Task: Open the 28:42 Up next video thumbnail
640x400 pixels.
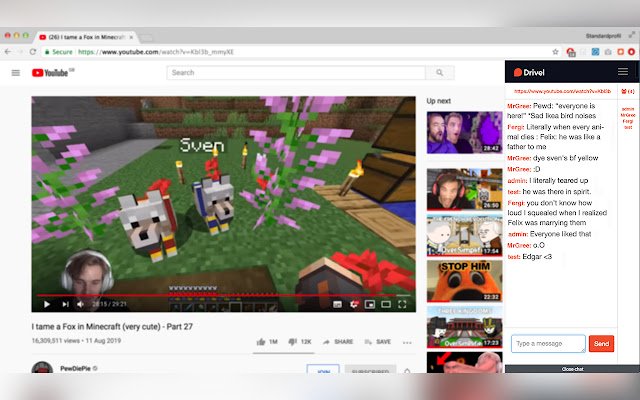Action: coord(464,132)
